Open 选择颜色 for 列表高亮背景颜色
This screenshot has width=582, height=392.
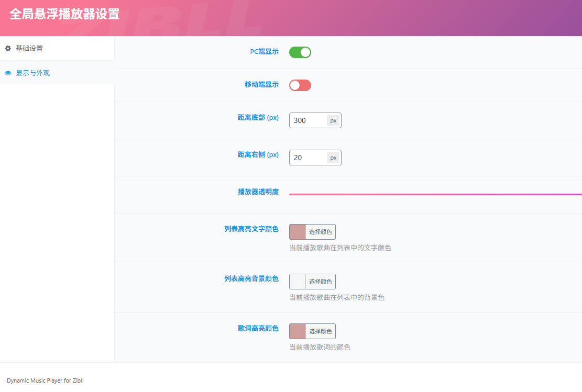click(x=321, y=281)
